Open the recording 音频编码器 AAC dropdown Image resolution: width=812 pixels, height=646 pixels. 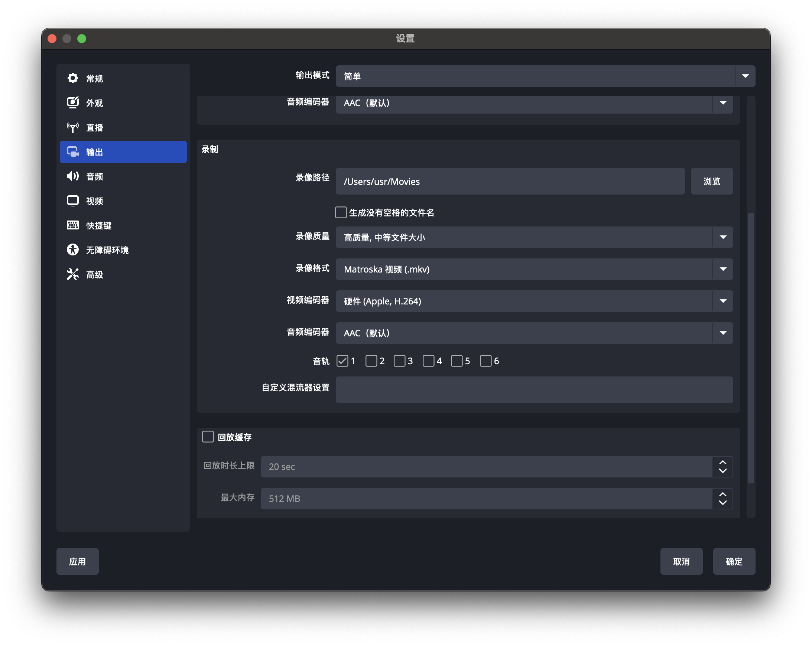point(534,333)
